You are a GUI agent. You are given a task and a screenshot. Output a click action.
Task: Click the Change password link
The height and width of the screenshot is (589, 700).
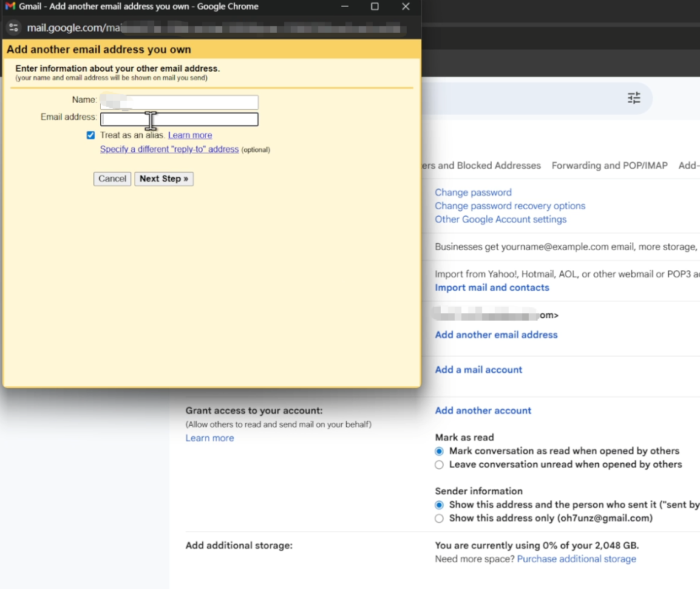click(x=473, y=192)
